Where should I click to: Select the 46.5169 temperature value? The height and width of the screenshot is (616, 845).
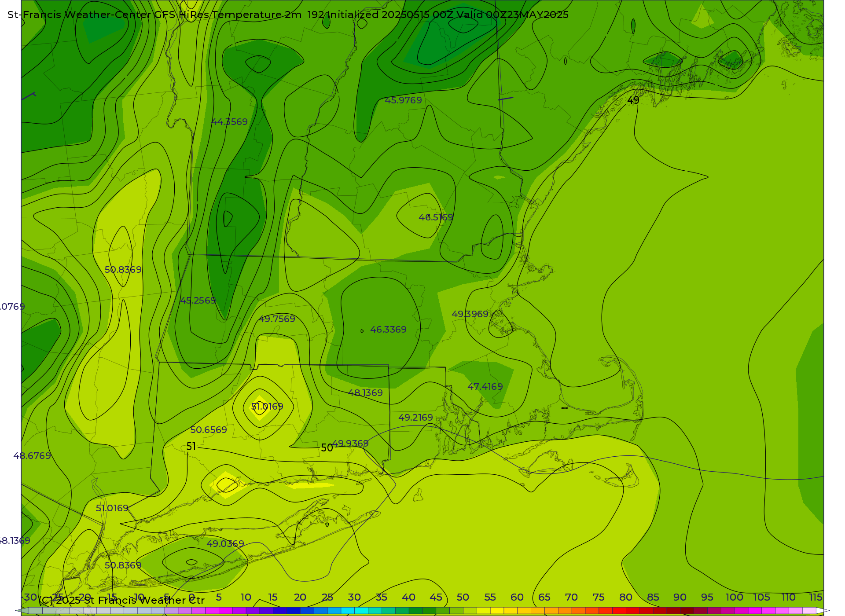click(436, 217)
